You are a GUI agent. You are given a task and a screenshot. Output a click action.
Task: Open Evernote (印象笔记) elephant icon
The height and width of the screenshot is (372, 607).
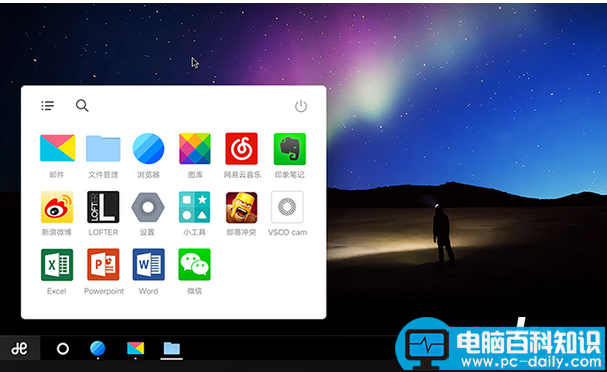(290, 149)
